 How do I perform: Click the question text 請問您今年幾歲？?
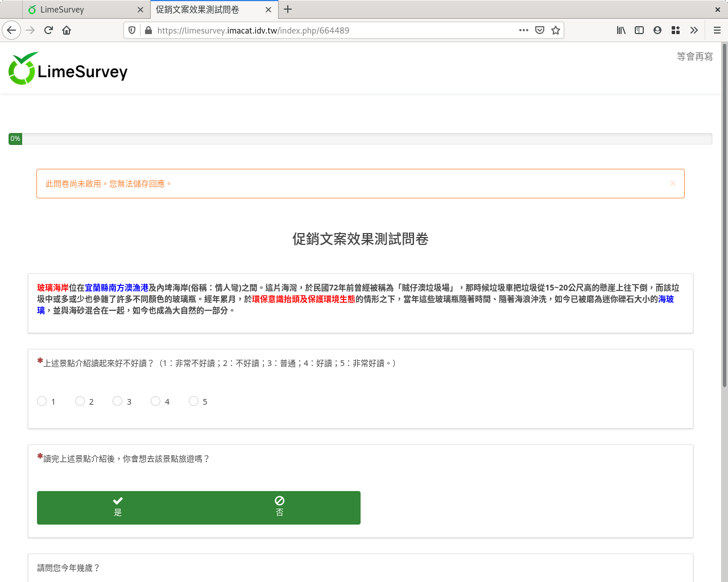click(69, 568)
